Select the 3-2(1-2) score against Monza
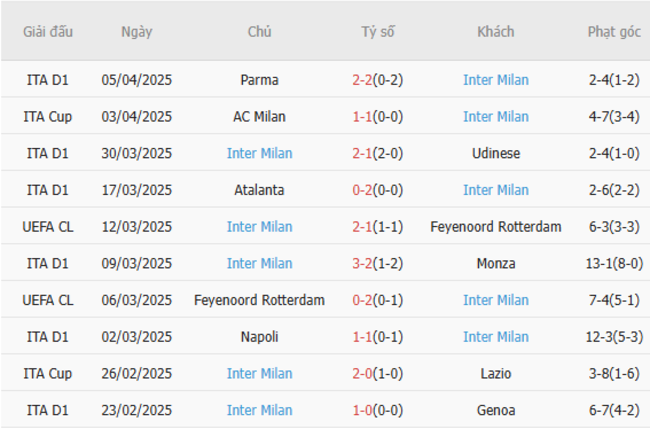The image size is (650, 437). (x=377, y=263)
